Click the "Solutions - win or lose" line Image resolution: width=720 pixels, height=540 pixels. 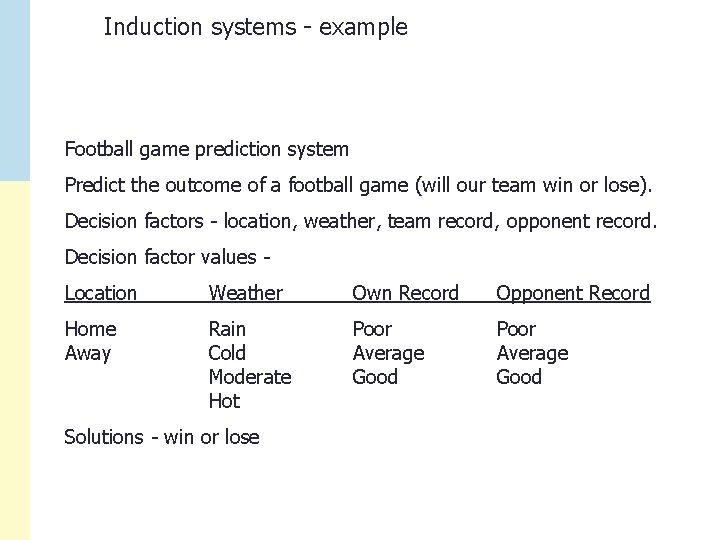161,437
